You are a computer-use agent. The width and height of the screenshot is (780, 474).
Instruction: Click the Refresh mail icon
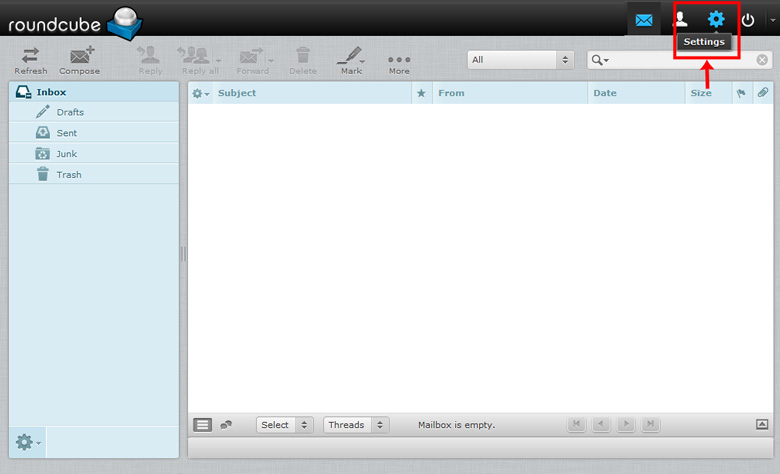30,59
